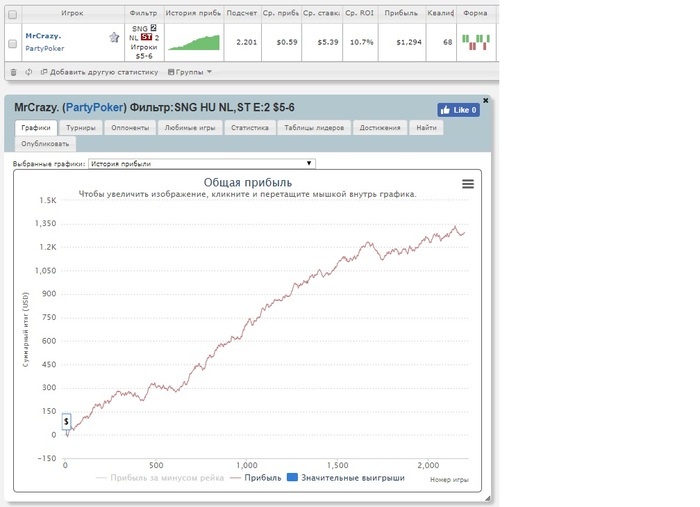Click the Facebook Like button

[458, 110]
